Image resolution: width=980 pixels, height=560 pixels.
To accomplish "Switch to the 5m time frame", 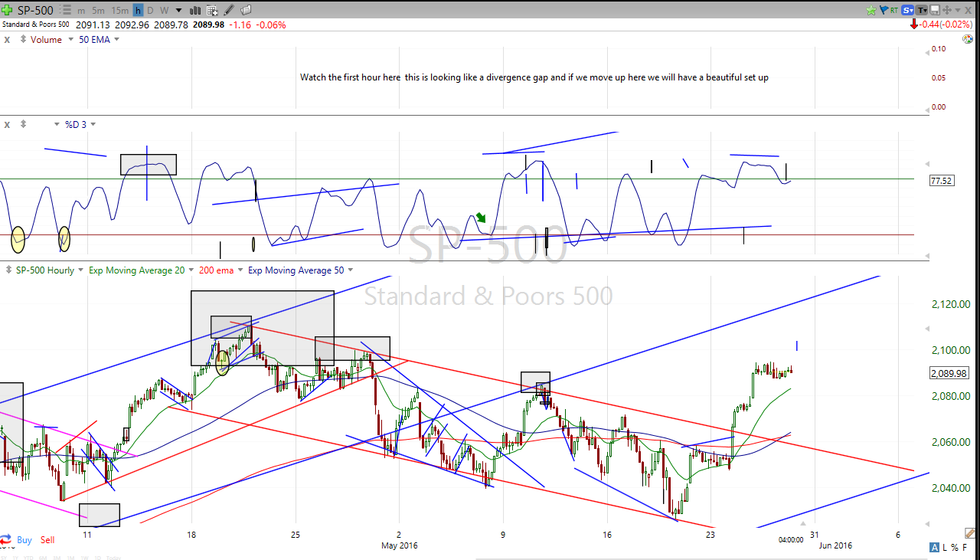I will (98, 11).
